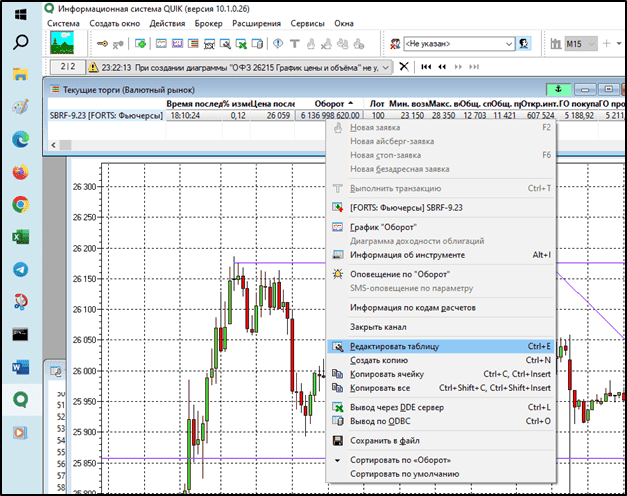The height and width of the screenshot is (496, 627).
Task: Click the client portrait icon right of combo
Action: coord(523,43)
